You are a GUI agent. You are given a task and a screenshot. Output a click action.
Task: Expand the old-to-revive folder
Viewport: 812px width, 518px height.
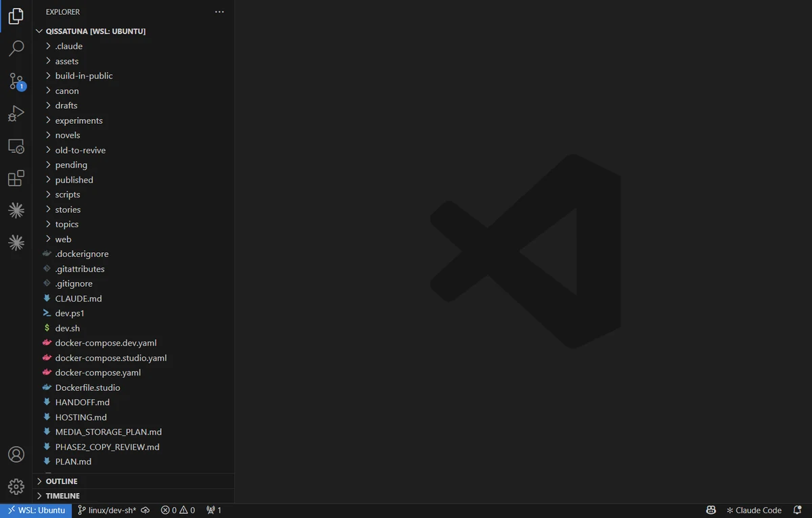click(133, 150)
